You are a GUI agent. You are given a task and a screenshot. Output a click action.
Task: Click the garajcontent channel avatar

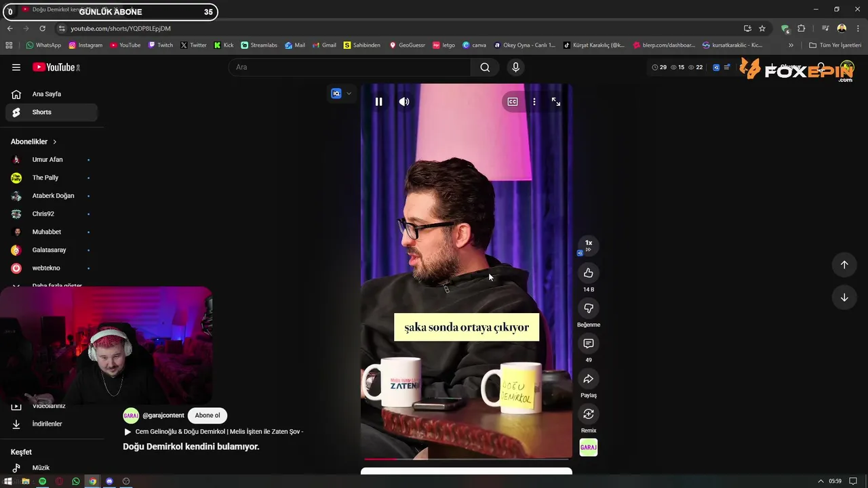point(131,415)
